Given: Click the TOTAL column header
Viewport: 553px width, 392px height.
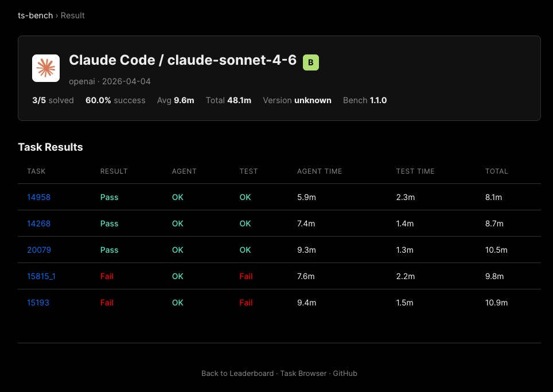Looking at the screenshot, I should [x=497, y=171].
